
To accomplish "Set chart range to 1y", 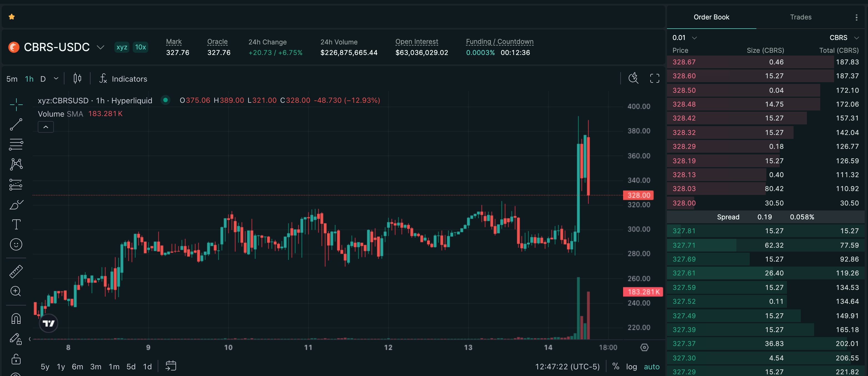I will 61,367.
